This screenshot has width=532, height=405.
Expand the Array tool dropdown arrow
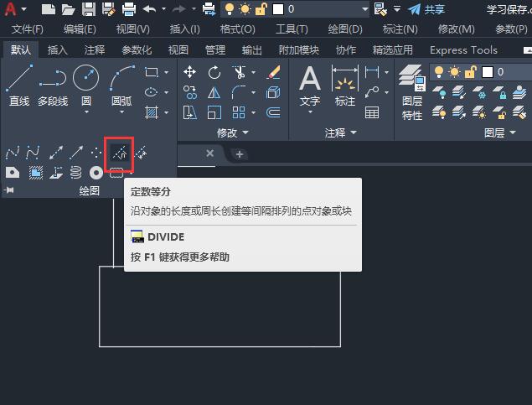tap(254, 112)
